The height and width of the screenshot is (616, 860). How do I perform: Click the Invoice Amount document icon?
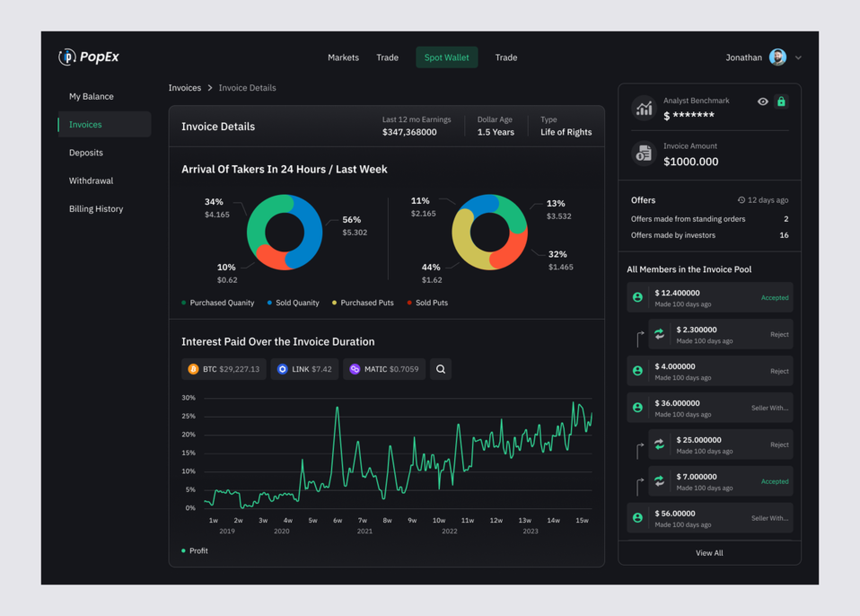click(644, 154)
